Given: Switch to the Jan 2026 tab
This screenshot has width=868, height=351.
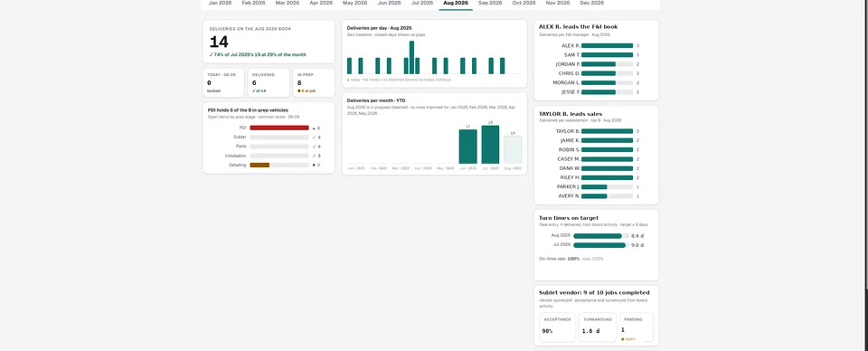Looking at the screenshot, I should (x=220, y=3).
